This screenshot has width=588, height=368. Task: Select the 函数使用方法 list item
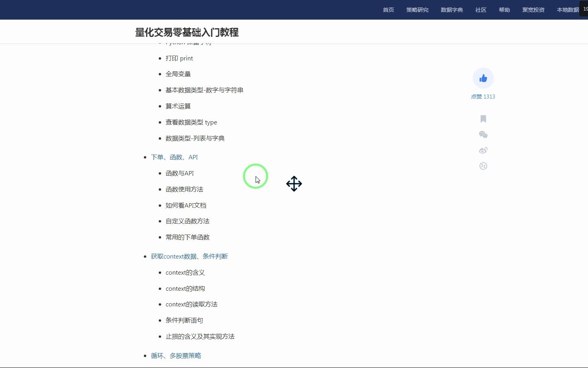pos(184,189)
